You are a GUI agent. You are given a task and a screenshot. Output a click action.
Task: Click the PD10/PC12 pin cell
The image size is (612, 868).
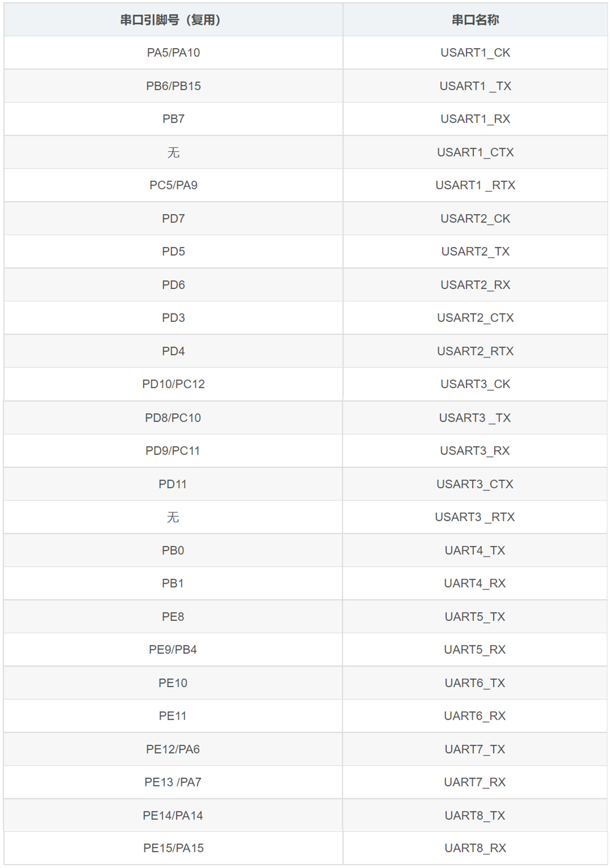173,384
